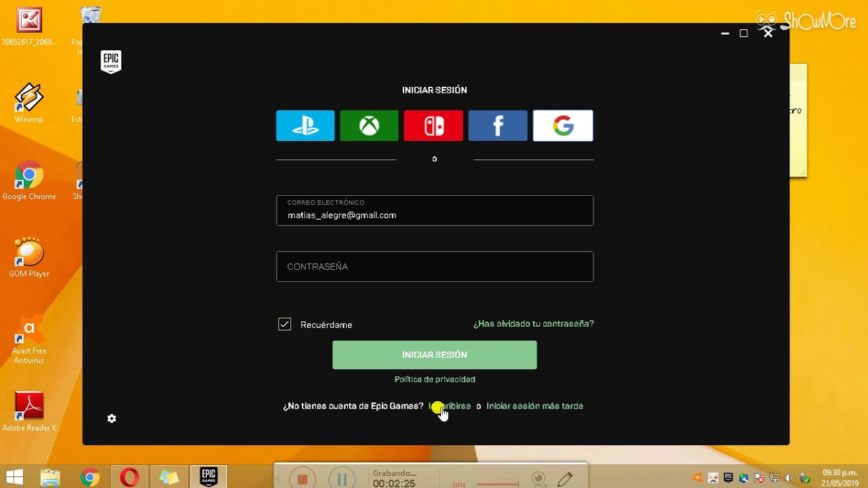This screenshot has width=868, height=488.
Task: Choose 'Iniciar sesión más tarde' link
Action: pos(534,406)
